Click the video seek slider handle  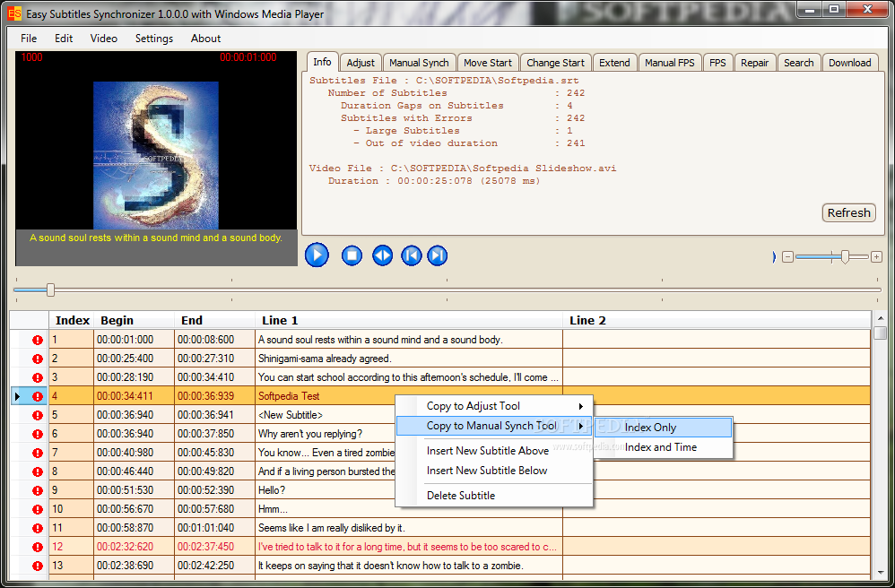pyautogui.click(x=51, y=290)
